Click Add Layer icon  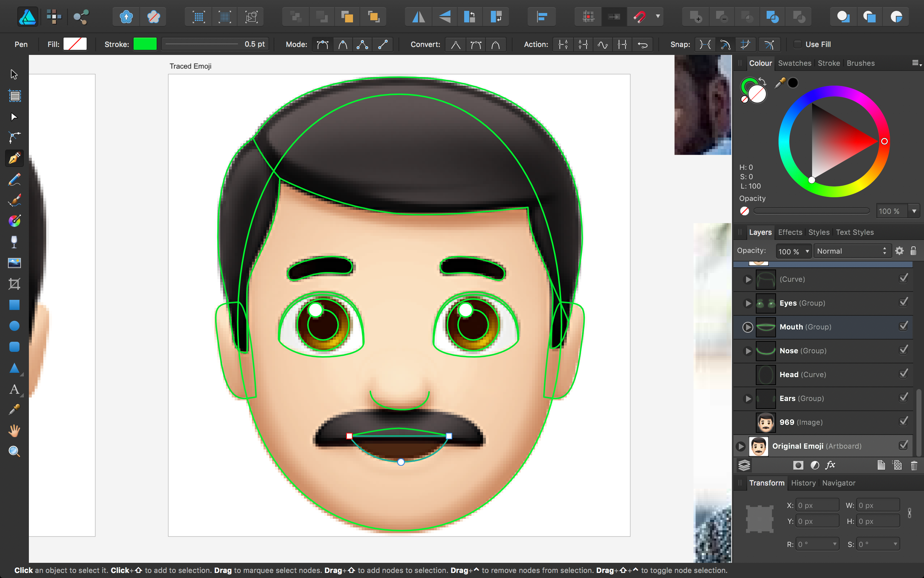point(881,465)
